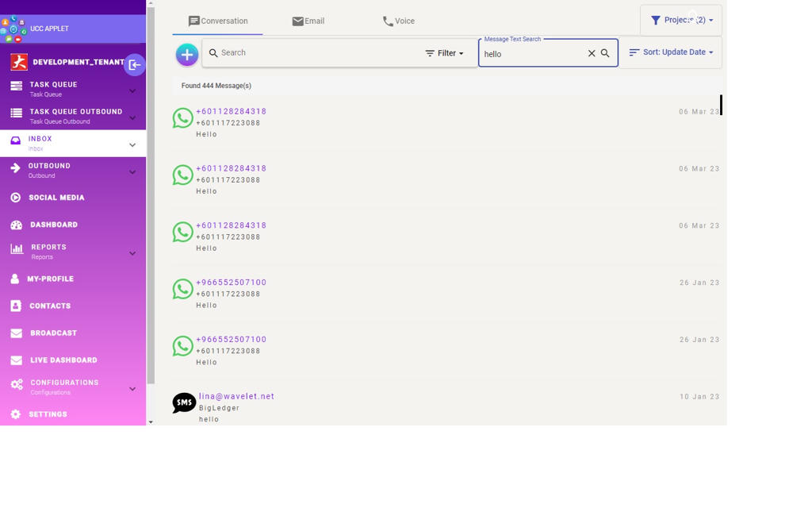Open the Settings gear menu item
Screen dimensions: 812x508
[x=48, y=414]
